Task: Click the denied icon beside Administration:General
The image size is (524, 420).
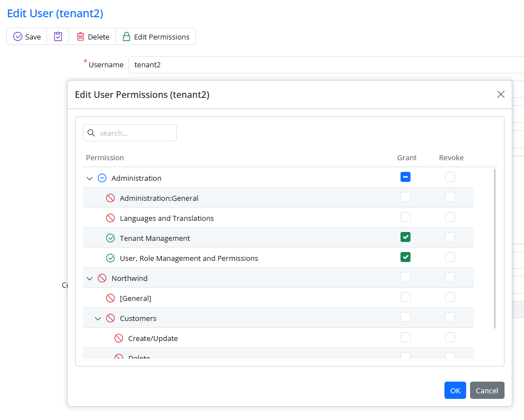Action: 110,198
